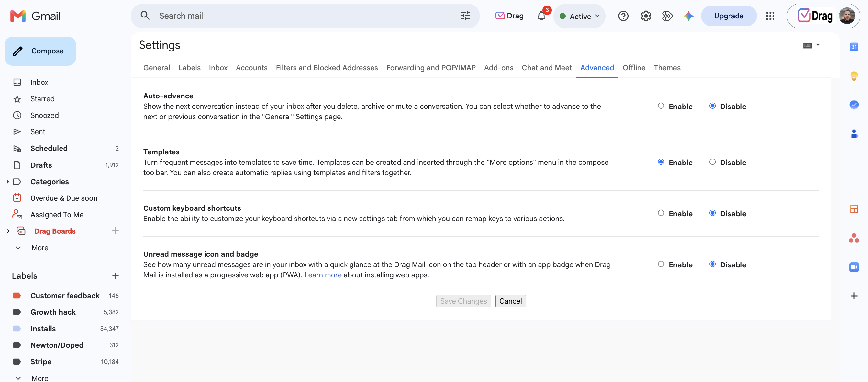The height and width of the screenshot is (382, 868).
Task: Click the Gmail logo
Action: tap(35, 16)
